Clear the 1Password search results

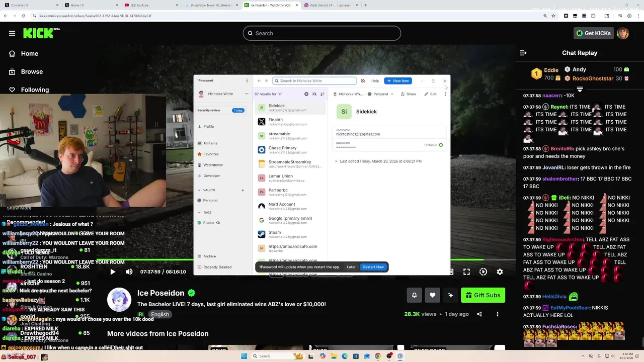[306, 94]
